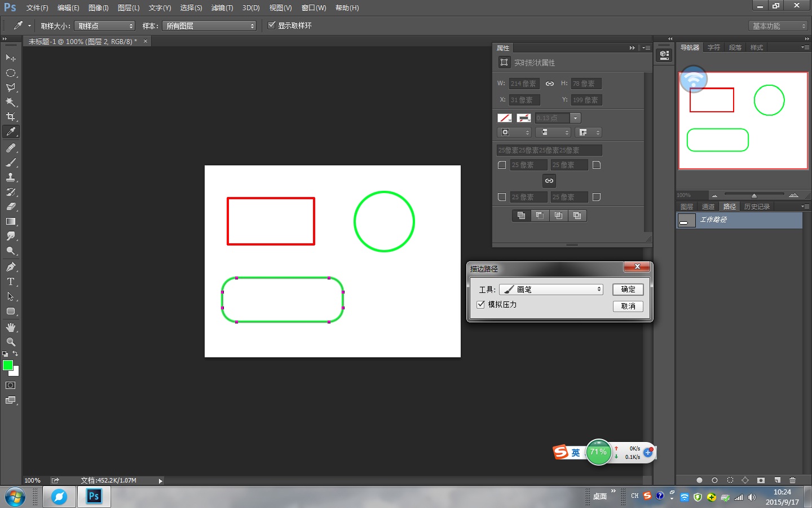Click the trash icon in Paths panel
The image size is (812, 508).
(x=792, y=480)
